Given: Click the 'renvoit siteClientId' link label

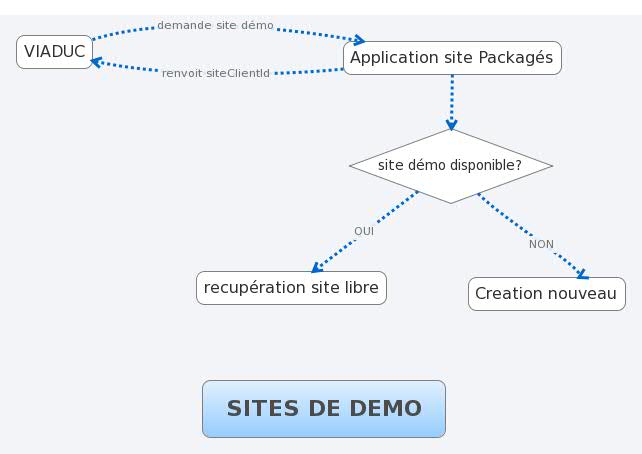Looking at the screenshot, I should click(x=216, y=73).
